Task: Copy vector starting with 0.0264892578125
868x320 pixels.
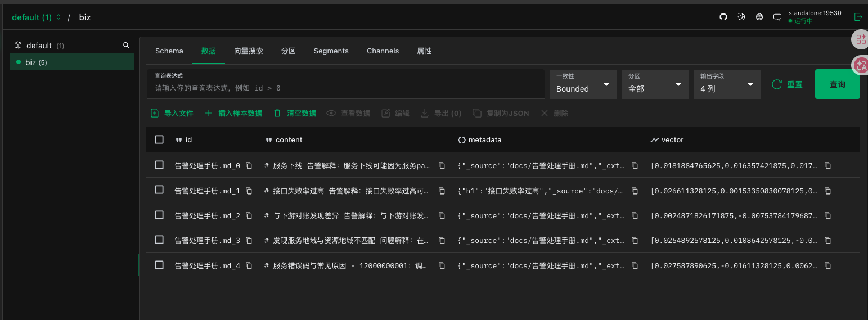Action: 827,240
